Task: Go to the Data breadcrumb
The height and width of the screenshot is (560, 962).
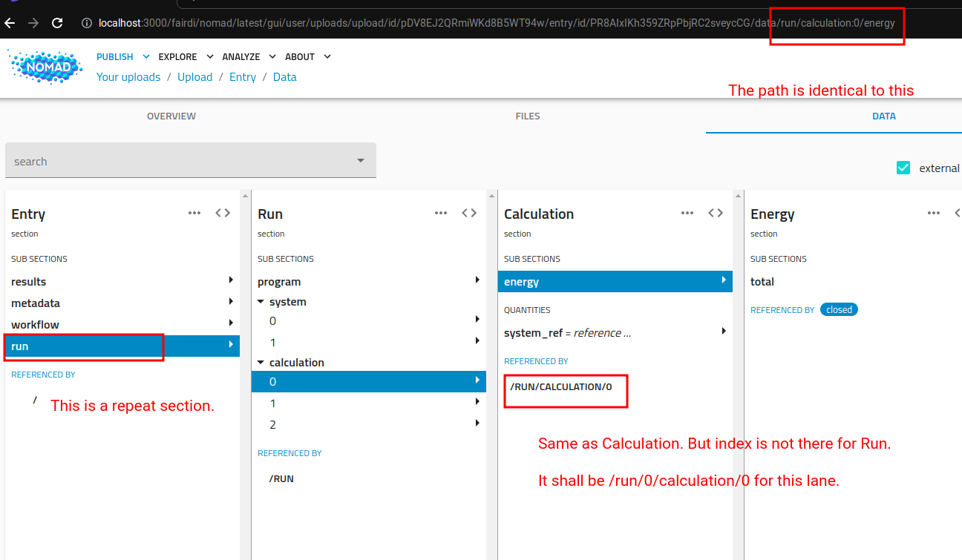Action: pos(285,77)
